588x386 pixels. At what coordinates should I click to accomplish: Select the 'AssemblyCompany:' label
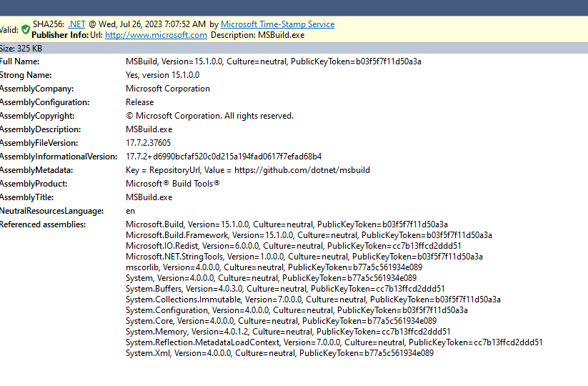(x=36, y=89)
